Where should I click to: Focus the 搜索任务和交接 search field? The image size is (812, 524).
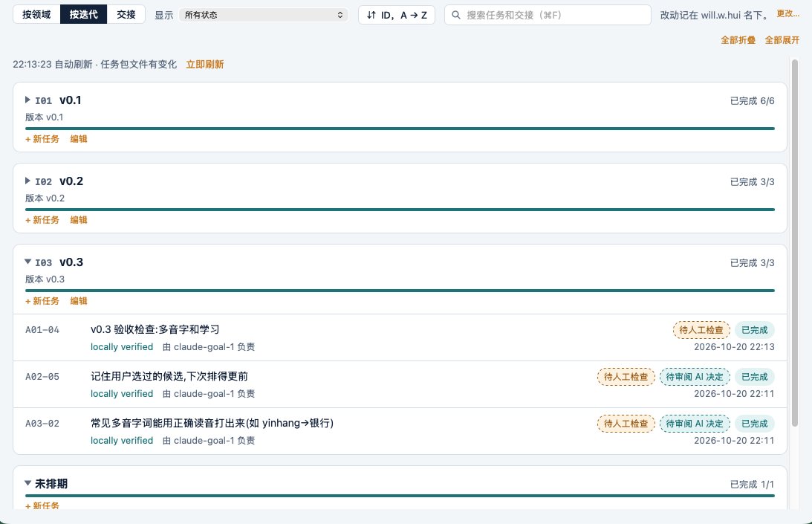pos(548,15)
